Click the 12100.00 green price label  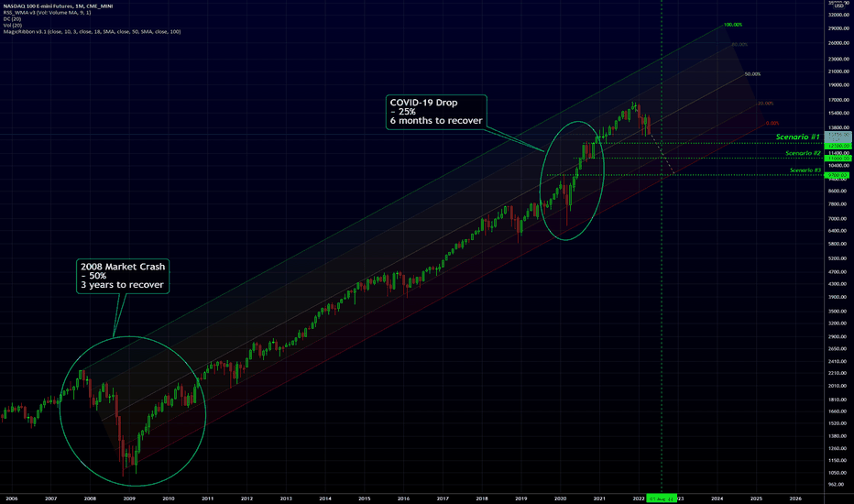tap(838, 146)
